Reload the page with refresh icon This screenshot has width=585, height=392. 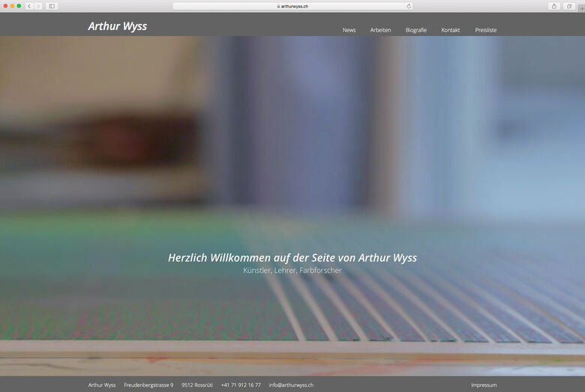(x=409, y=6)
